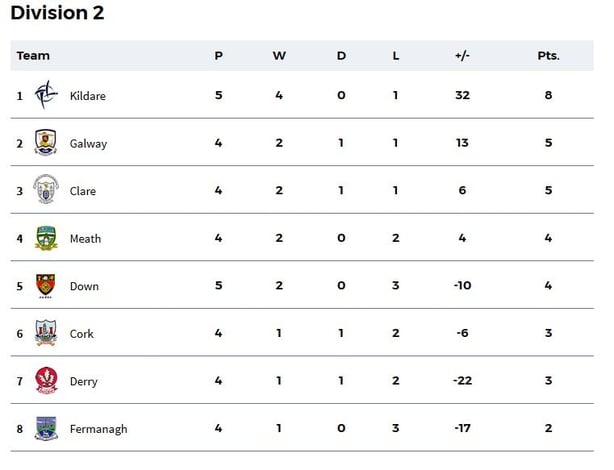Viewport: 614px width, 470px height.
Task: Click the Division 2 heading
Action: coord(57,13)
